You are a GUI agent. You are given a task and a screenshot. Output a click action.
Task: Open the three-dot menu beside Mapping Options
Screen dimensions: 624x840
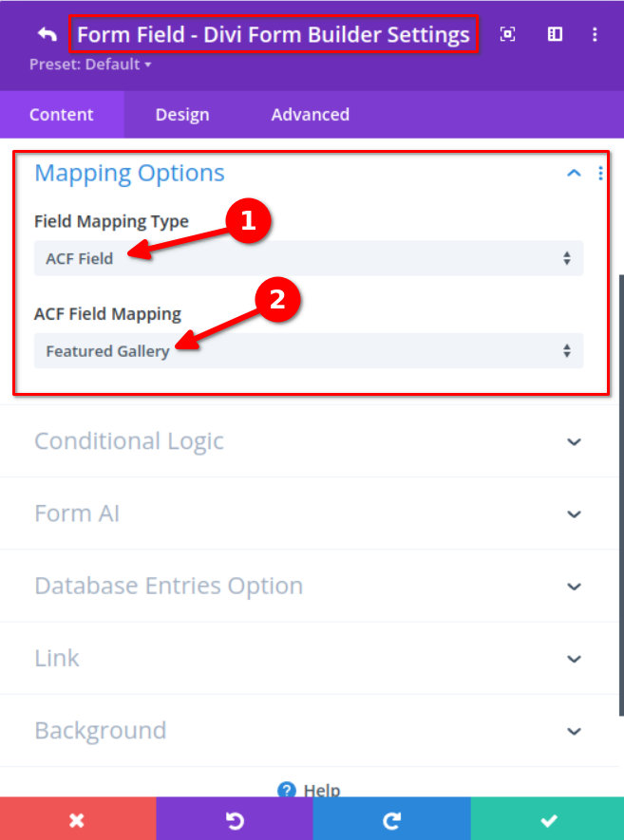[x=600, y=173]
